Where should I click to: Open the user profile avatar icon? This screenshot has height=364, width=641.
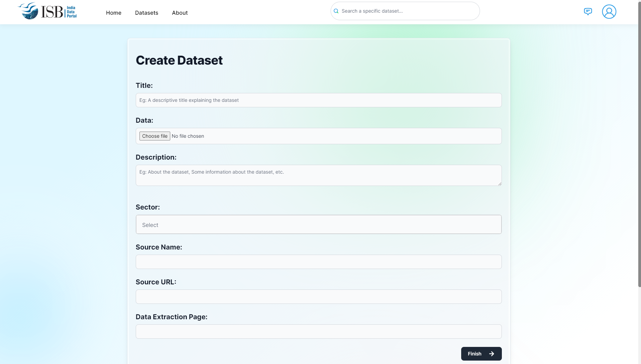pos(609,12)
